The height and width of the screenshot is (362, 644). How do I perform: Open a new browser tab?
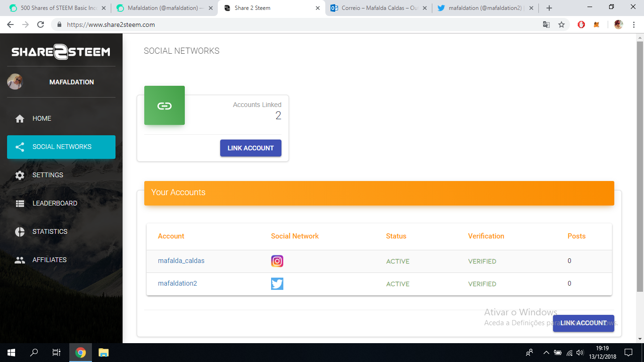click(x=549, y=8)
